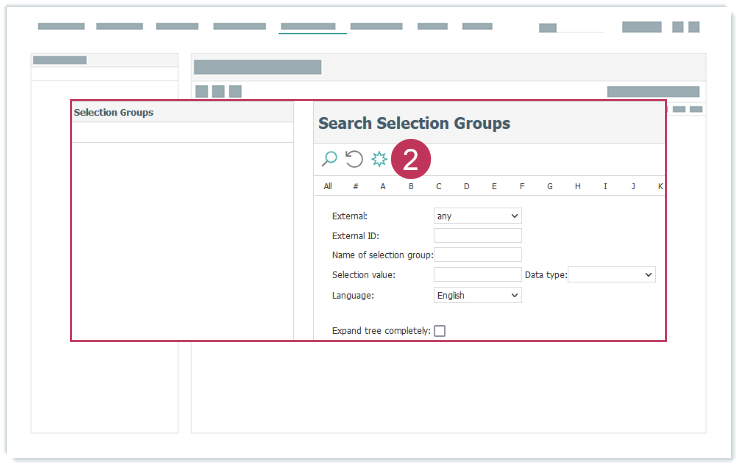Click the reset circular arrow icon
Viewport: 741px width, 468px height.
[x=354, y=159]
